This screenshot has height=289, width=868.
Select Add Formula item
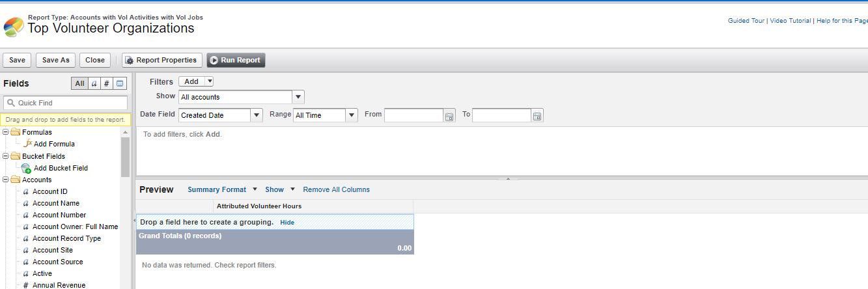click(x=54, y=144)
